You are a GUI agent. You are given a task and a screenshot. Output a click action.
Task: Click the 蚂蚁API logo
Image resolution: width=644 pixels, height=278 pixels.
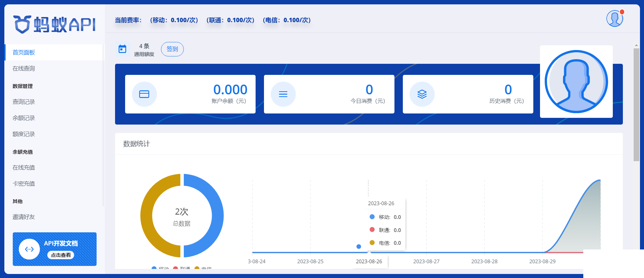[54, 24]
